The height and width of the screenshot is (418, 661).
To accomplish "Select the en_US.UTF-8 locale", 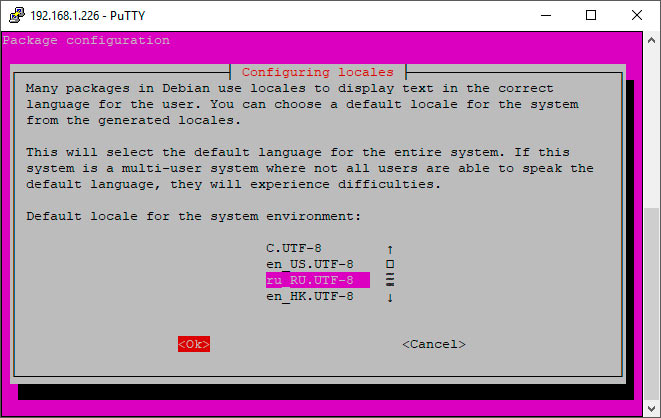I will [310, 264].
